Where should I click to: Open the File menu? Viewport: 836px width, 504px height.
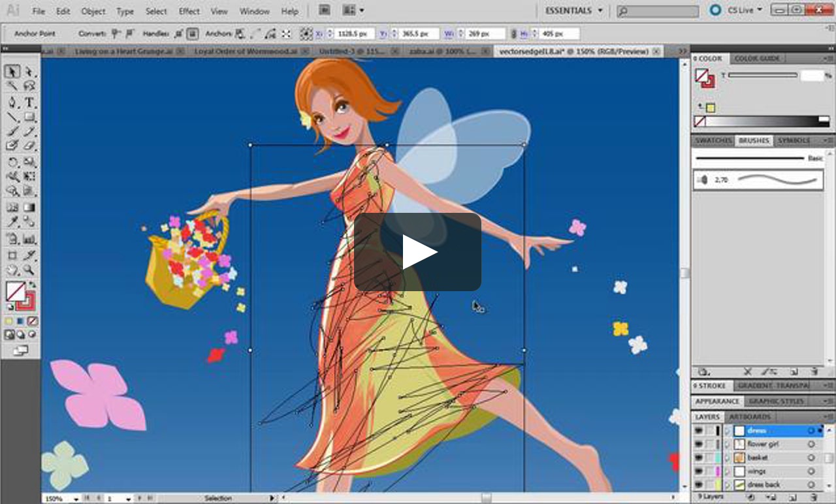click(39, 12)
